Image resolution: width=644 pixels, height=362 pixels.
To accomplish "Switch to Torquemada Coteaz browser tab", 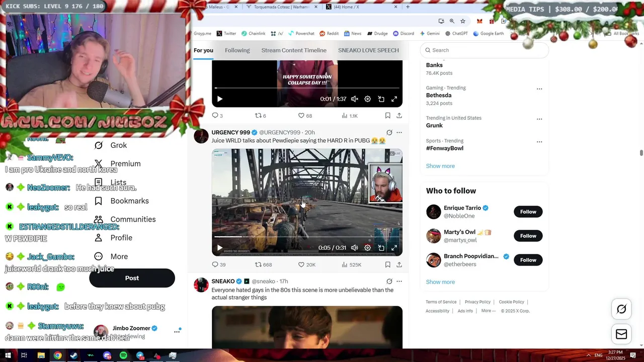I will [281, 7].
